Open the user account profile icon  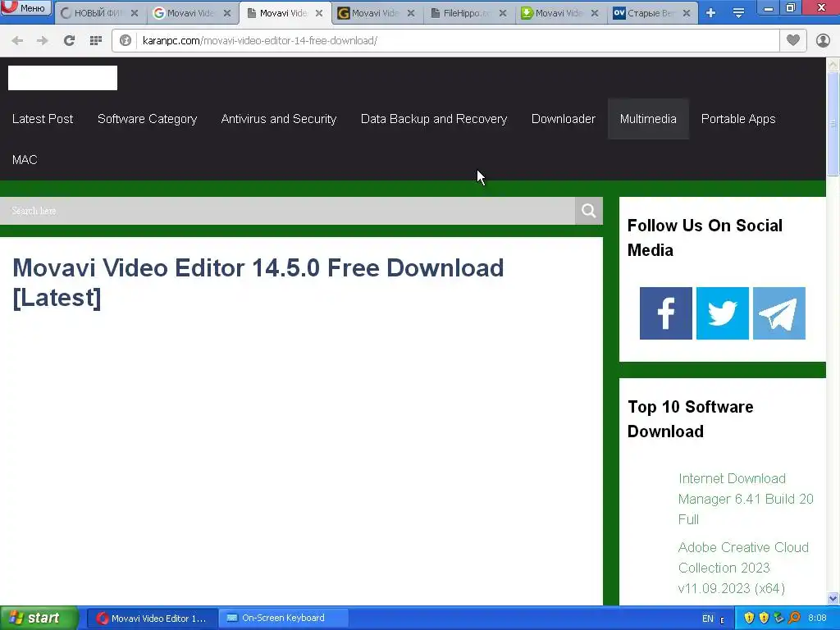823,41
